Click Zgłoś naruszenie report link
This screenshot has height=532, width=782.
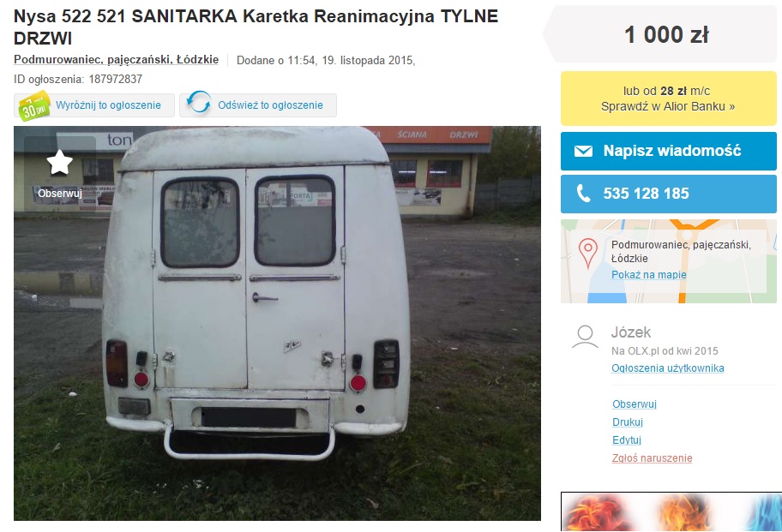tap(652, 457)
